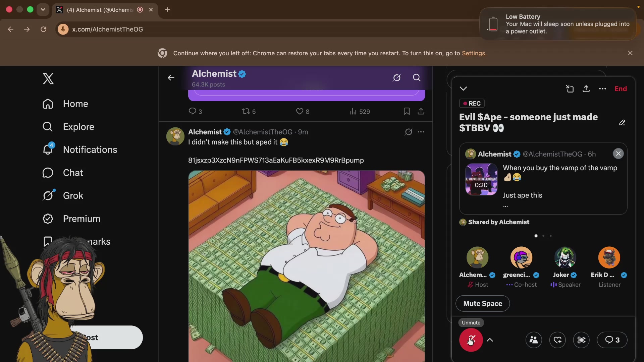Screen dimensions: 644x362
Task: Open Grok explain on the 9m post
Action: (409, 132)
